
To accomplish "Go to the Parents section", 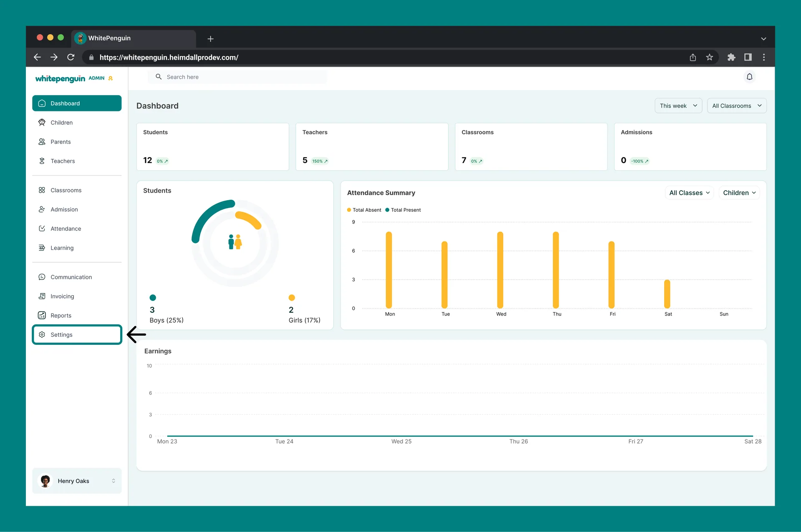I will click(x=77, y=141).
